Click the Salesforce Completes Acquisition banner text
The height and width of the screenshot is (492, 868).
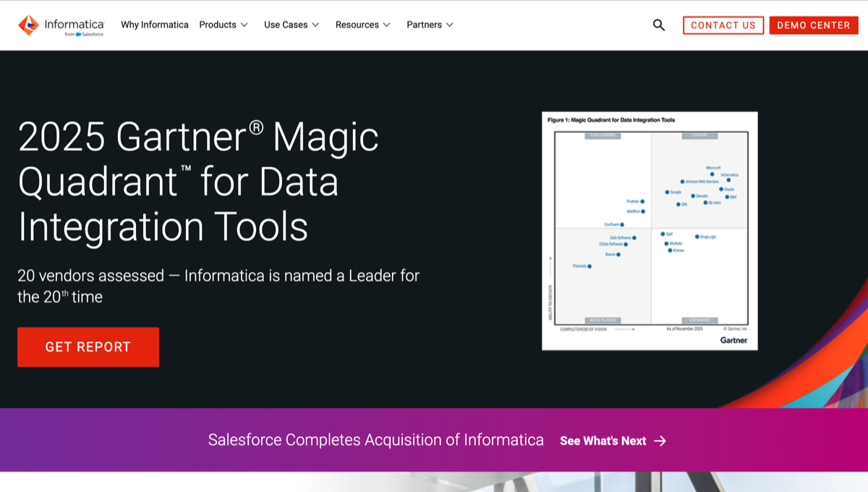click(x=375, y=440)
